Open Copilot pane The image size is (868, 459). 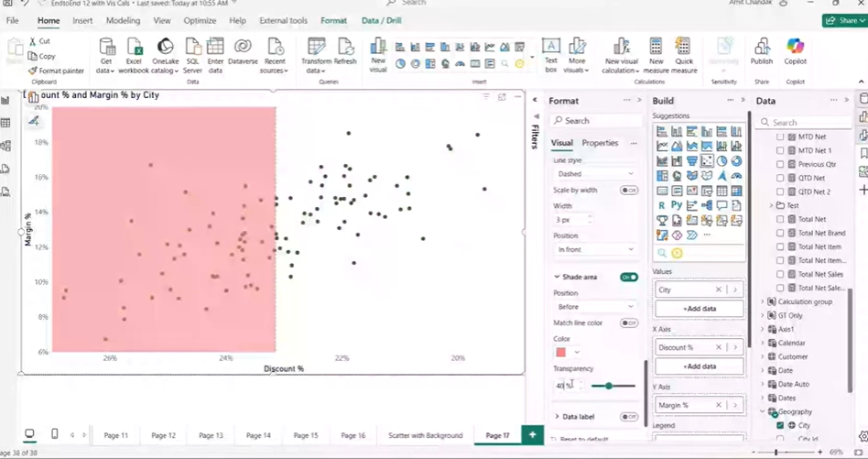click(795, 52)
